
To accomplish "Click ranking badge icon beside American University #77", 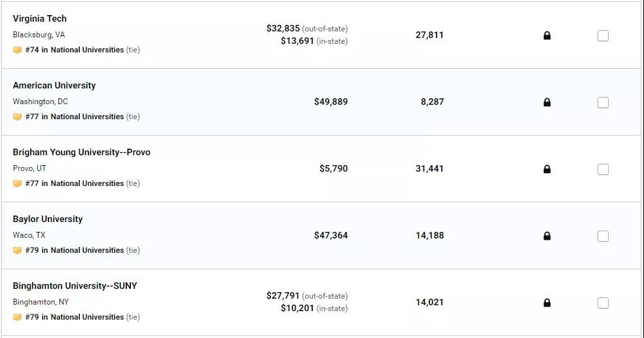I will [x=17, y=117].
